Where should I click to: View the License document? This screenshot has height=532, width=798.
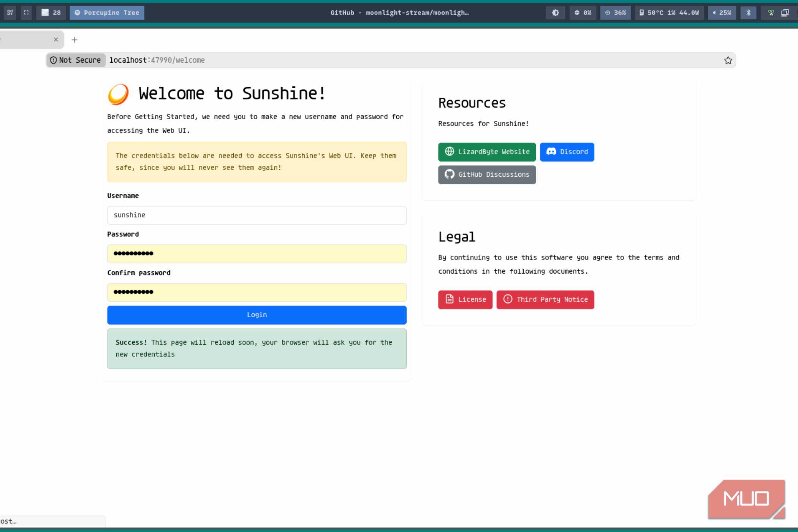pyautogui.click(x=465, y=300)
